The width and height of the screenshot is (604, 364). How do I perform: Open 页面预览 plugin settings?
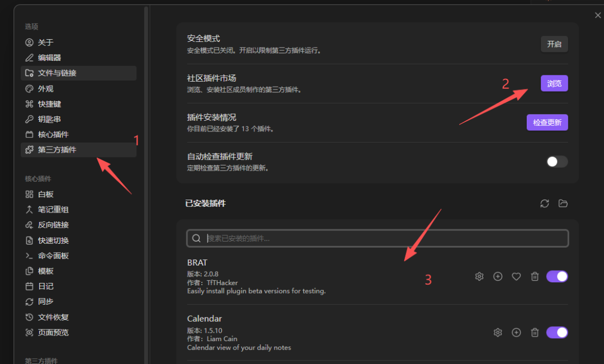click(x=79, y=333)
